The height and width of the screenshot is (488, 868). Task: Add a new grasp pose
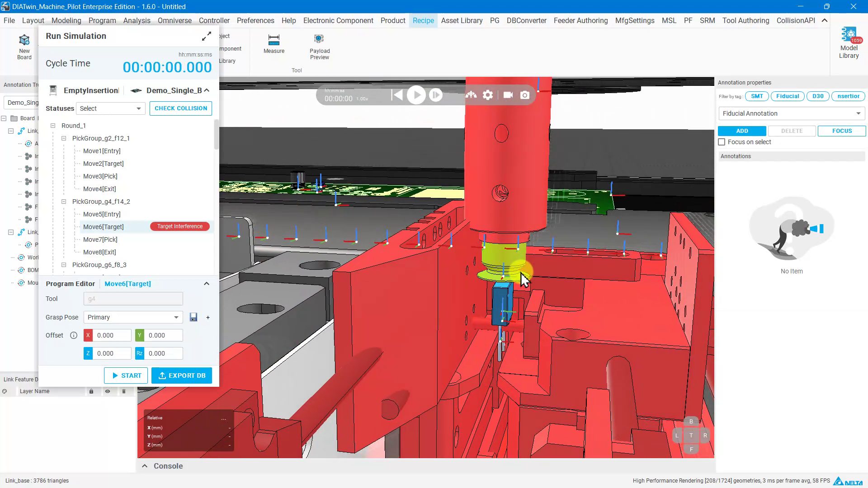(x=208, y=317)
